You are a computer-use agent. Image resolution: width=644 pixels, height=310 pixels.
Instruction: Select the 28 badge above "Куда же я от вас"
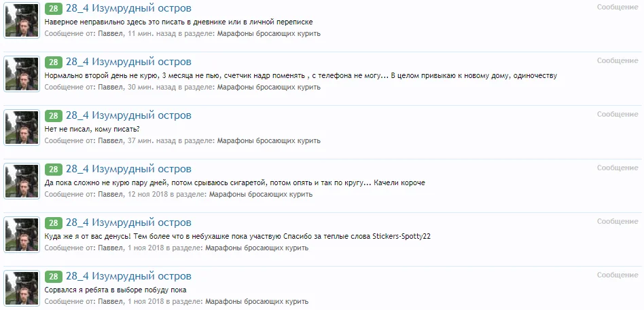coord(53,223)
